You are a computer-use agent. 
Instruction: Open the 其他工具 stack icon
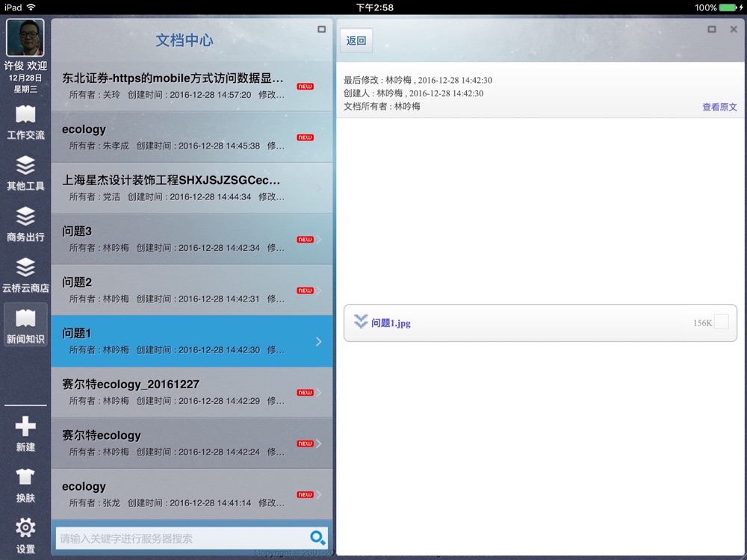tap(25, 173)
